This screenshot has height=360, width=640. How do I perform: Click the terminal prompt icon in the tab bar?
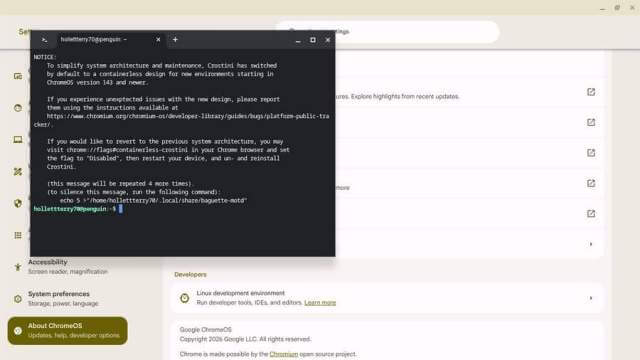tap(44, 40)
